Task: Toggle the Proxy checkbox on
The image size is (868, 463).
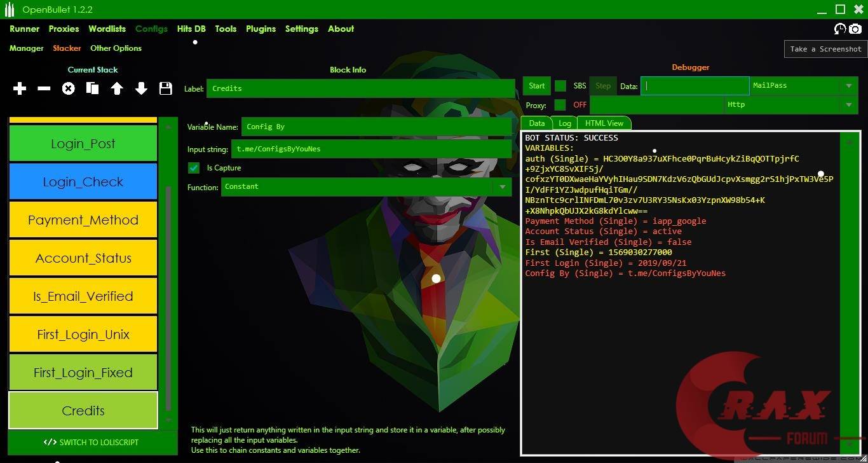Action: [x=560, y=104]
